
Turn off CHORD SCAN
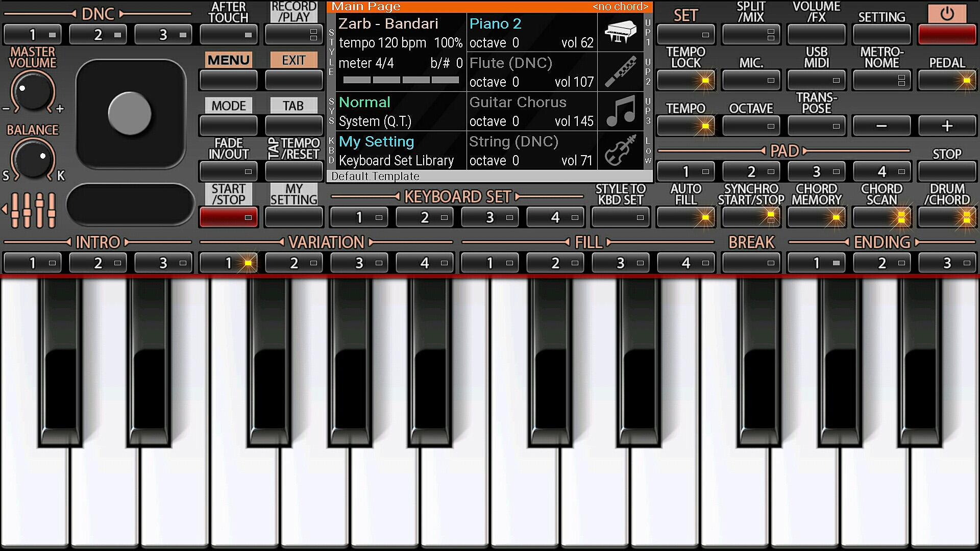[881, 217]
